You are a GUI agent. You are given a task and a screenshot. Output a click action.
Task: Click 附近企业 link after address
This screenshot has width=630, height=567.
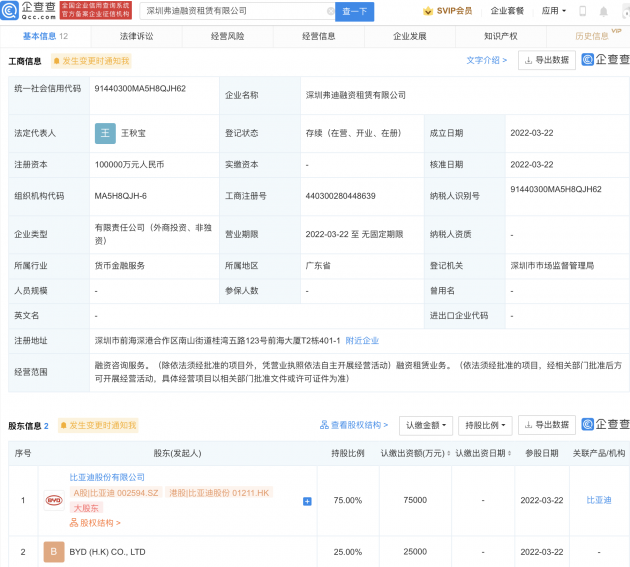[362, 341]
